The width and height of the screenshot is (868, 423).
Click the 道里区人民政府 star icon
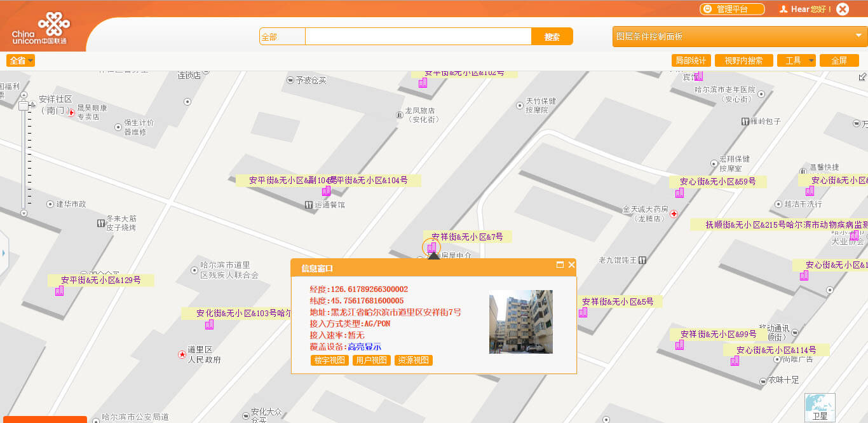182,354
